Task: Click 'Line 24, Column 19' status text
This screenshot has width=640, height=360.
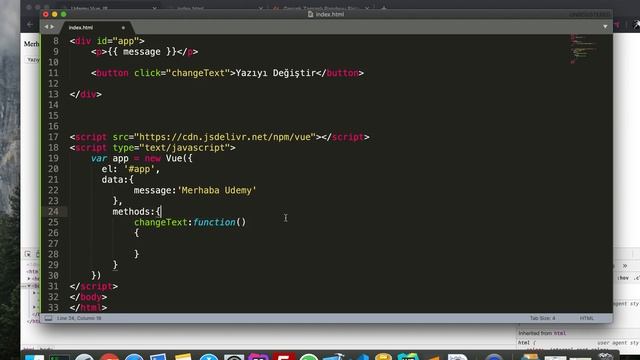Action: pos(79,318)
